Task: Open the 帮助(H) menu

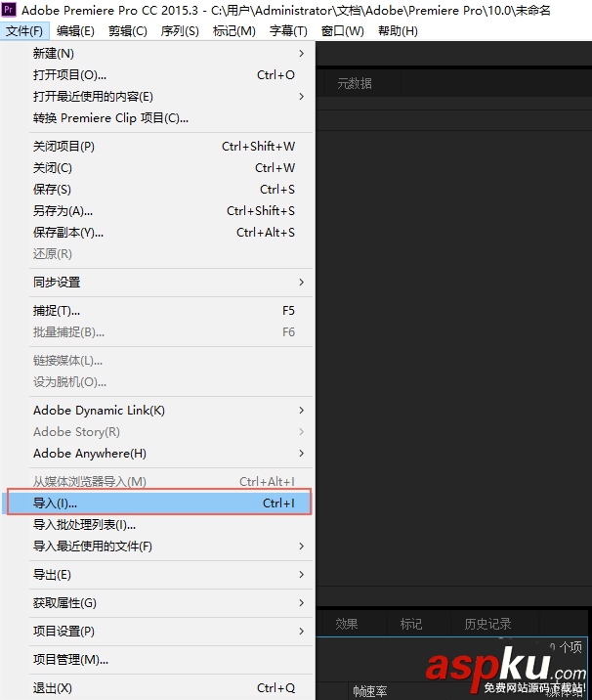Action: pyautogui.click(x=398, y=31)
